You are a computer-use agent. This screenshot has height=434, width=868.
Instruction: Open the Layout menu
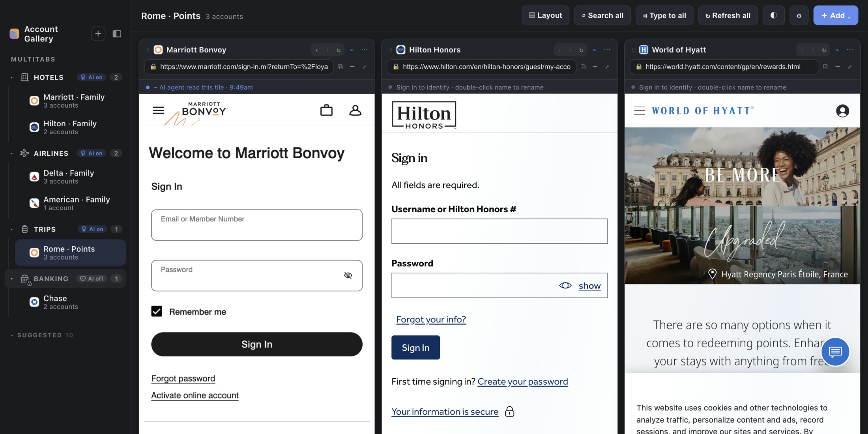tap(545, 16)
